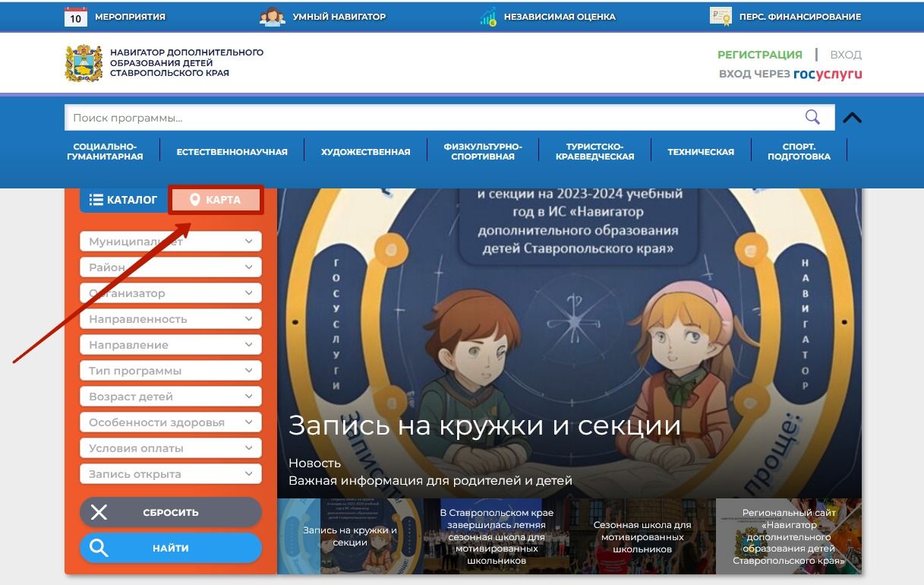Click the Перс. финансирование certificate icon
Screen dimensions: 924x585
pos(720,16)
